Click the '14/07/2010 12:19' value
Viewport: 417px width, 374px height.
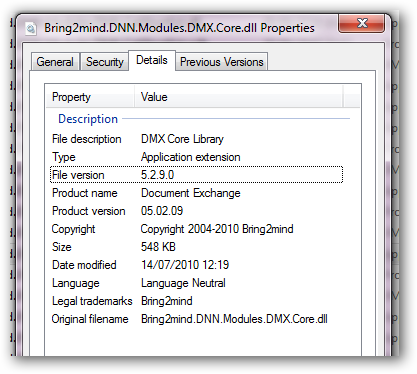click(185, 265)
